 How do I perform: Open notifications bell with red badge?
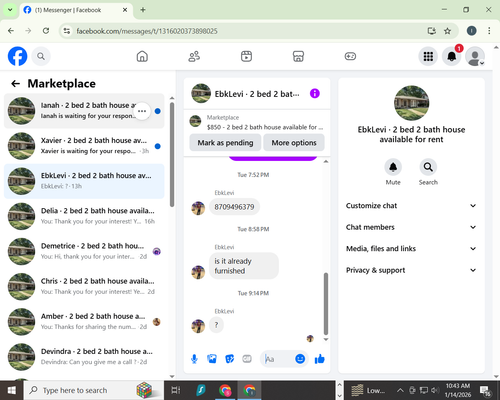click(452, 56)
